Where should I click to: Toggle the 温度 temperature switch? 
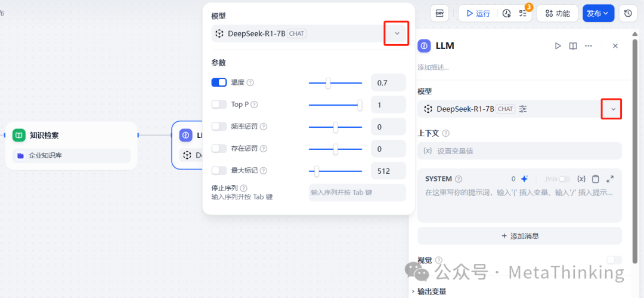pos(219,82)
